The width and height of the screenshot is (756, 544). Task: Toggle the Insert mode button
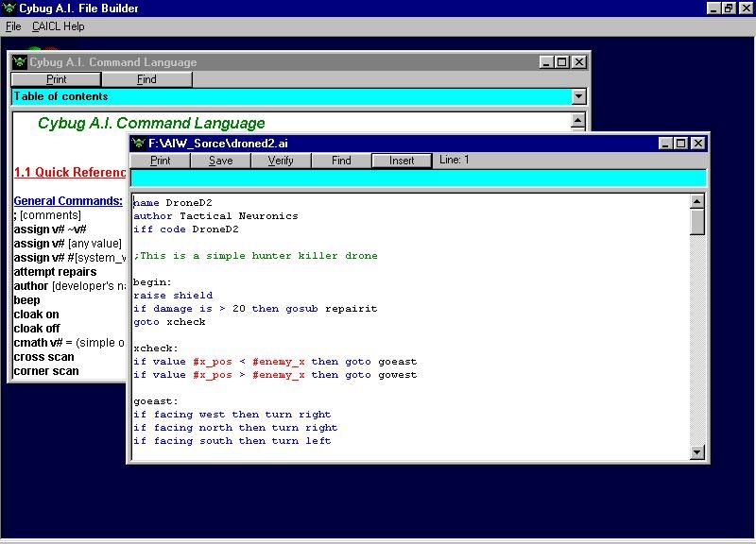(x=402, y=161)
